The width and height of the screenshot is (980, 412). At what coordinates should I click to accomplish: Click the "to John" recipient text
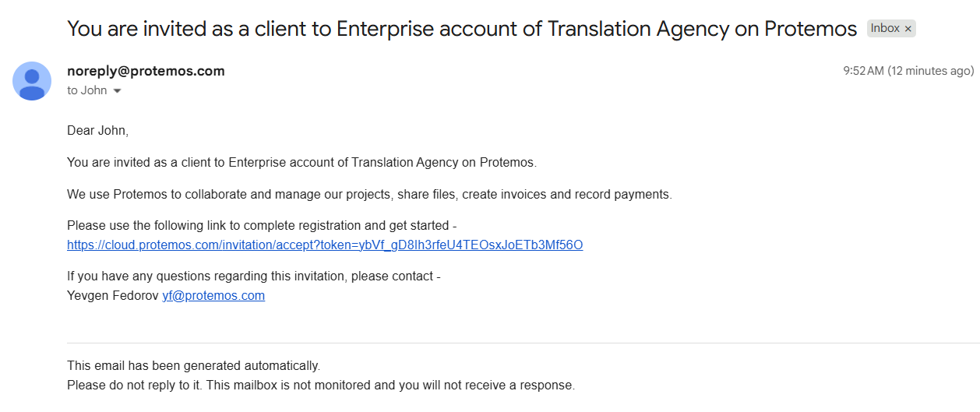click(x=86, y=90)
